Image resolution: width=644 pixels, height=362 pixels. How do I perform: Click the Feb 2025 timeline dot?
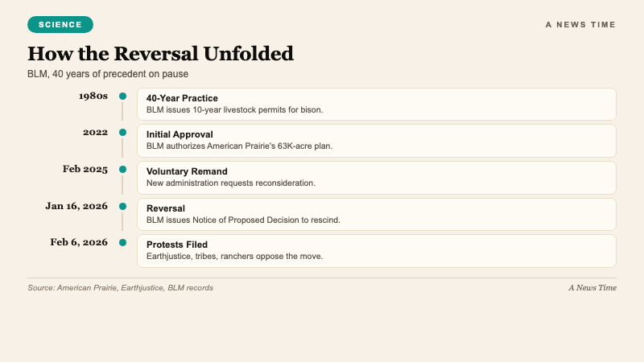coord(122,170)
